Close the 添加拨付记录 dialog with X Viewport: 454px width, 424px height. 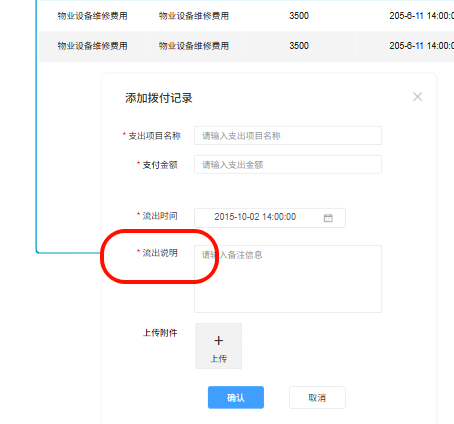tap(417, 97)
